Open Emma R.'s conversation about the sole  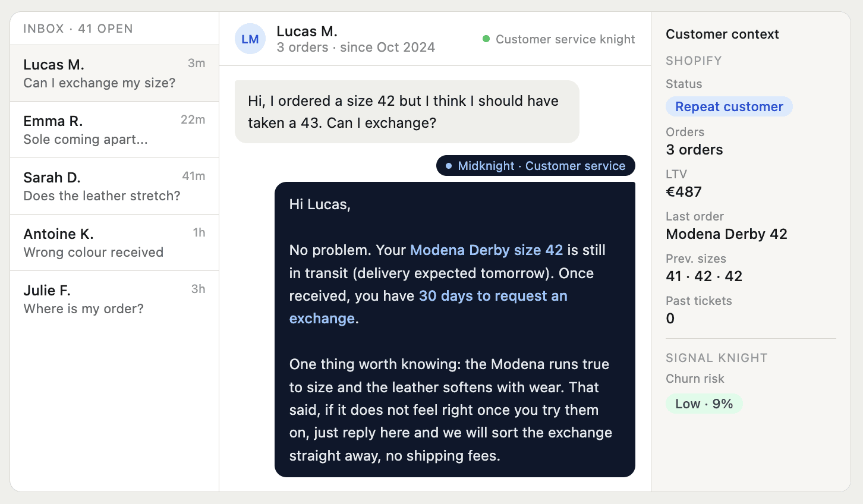tap(114, 130)
